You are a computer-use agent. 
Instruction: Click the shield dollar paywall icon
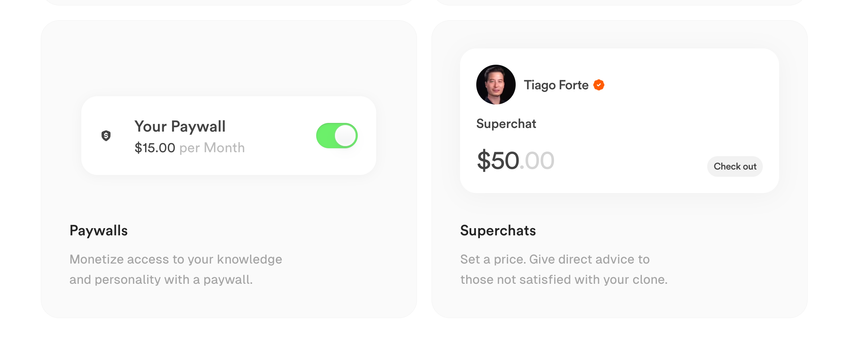coord(106,136)
